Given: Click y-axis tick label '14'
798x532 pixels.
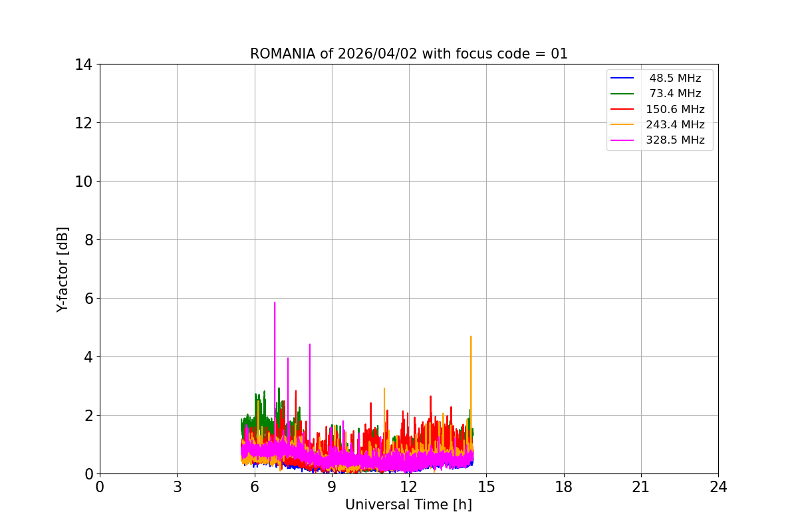Looking at the screenshot, I should 84,65.
